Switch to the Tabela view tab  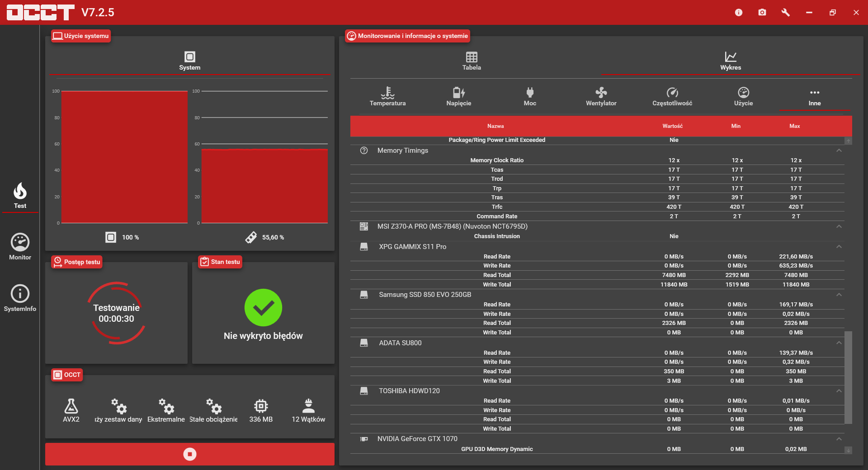[472, 61]
